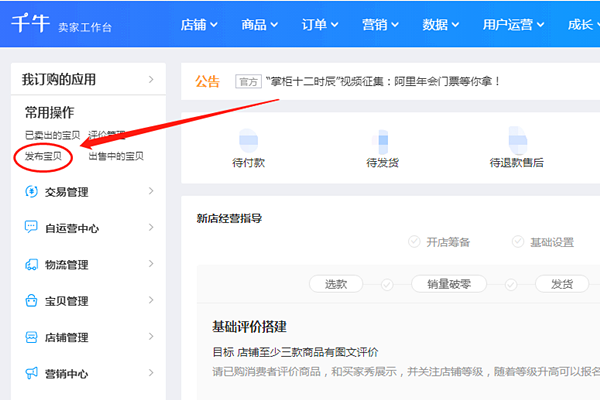The width and height of the screenshot is (600, 400).
Task: Click the 卖家工作台 title text
Action: click(x=85, y=27)
